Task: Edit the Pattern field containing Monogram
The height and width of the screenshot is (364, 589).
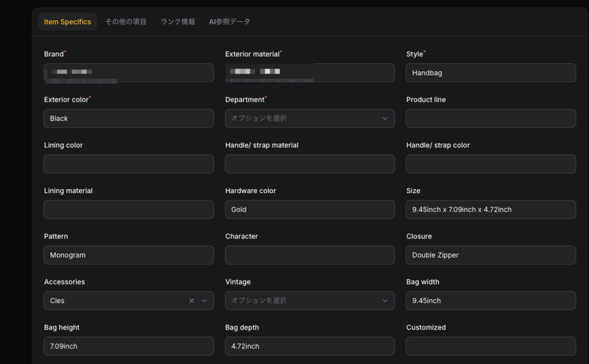Action: pos(128,255)
